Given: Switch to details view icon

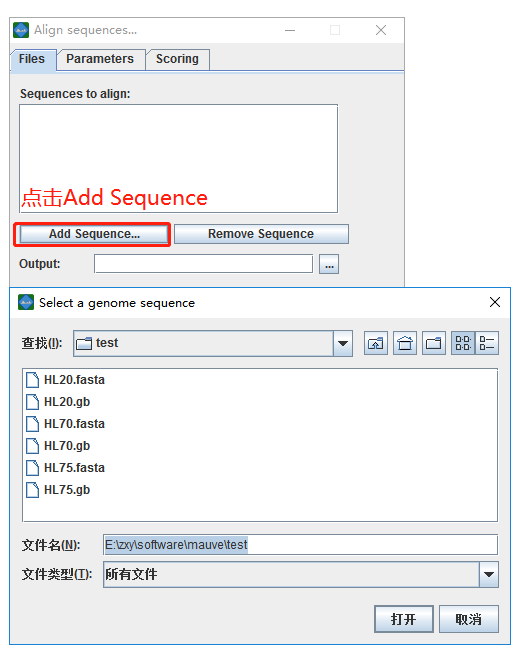Looking at the screenshot, I should pos(487,343).
